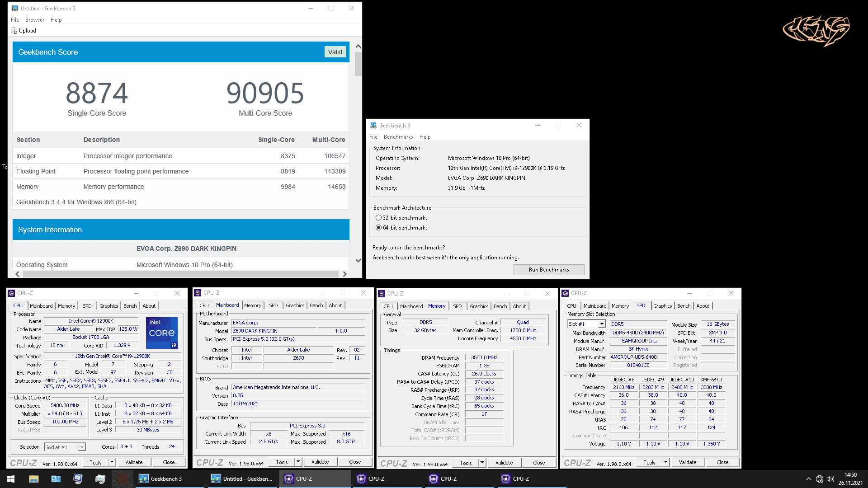Image resolution: width=868 pixels, height=488 pixels.
Task: Switch to the Bench tab in first CPU-Z window
Action: pyautogui.click(x=130, y=306)
